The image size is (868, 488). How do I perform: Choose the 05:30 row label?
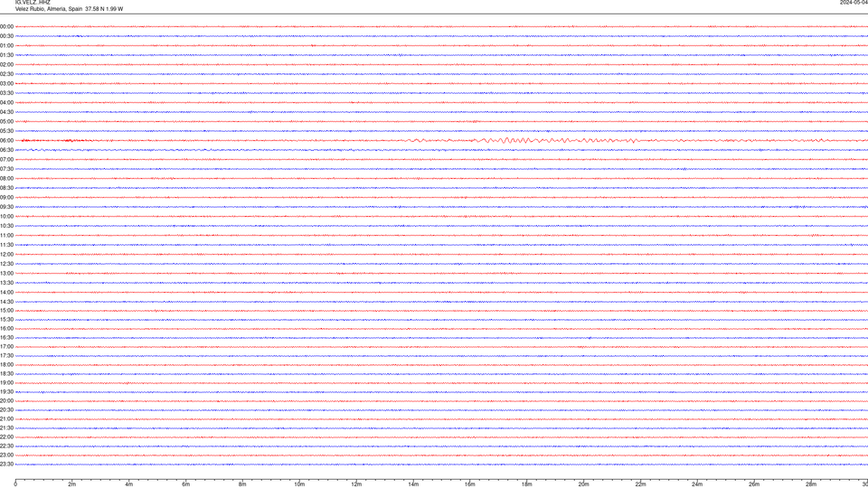pos(6,131)
